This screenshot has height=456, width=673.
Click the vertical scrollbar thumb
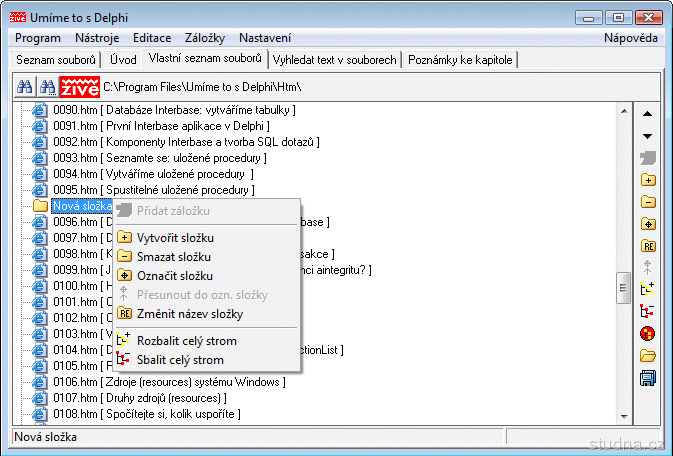[x=624, y=288]
